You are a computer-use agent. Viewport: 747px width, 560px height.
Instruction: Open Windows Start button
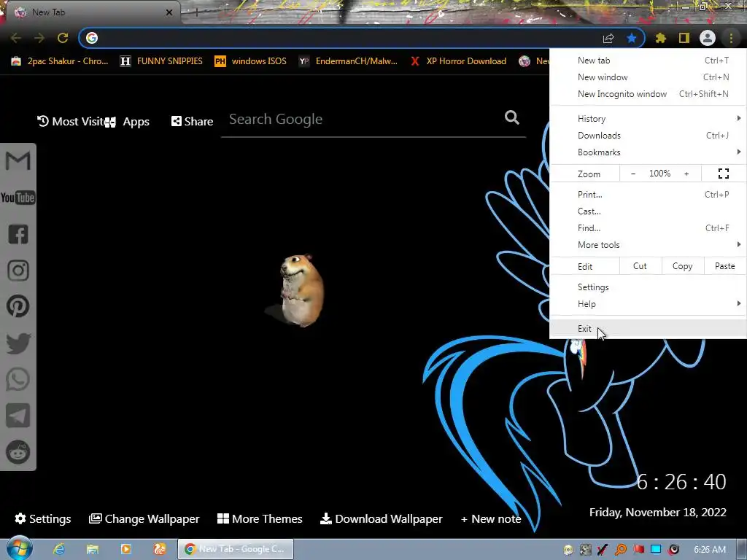19,548
